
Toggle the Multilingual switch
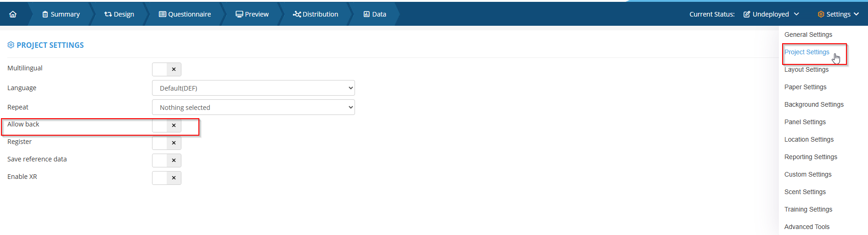167,69
